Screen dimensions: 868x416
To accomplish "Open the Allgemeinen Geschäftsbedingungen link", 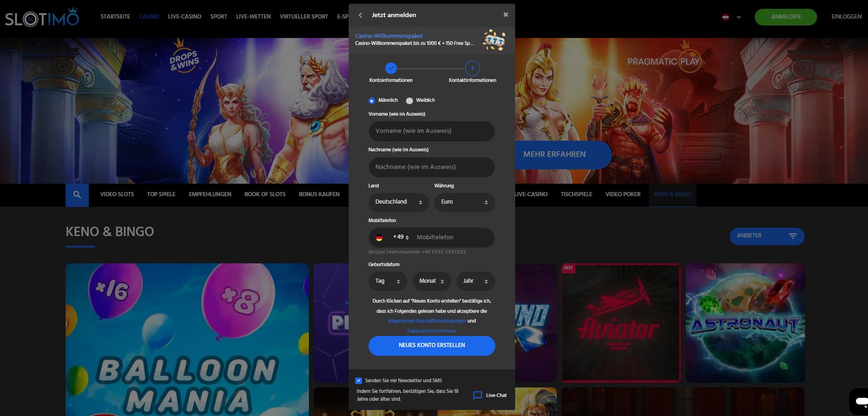I will (x=427, y=321).
